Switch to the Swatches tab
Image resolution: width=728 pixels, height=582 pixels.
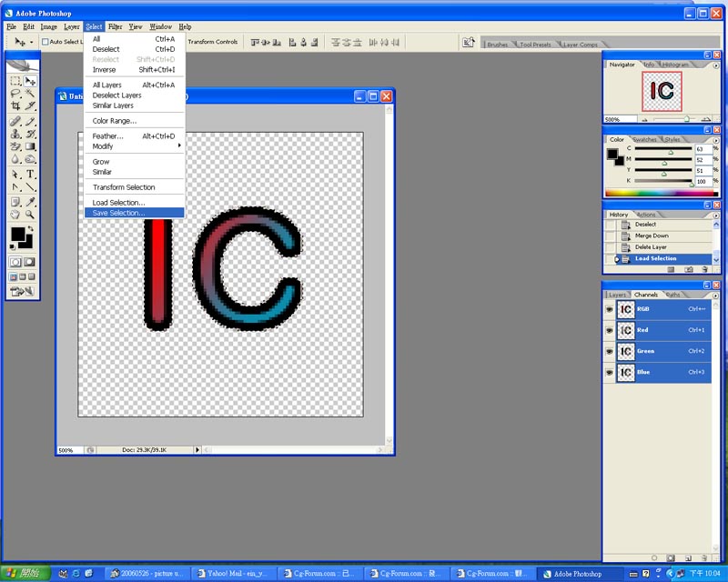pos(644,140)
